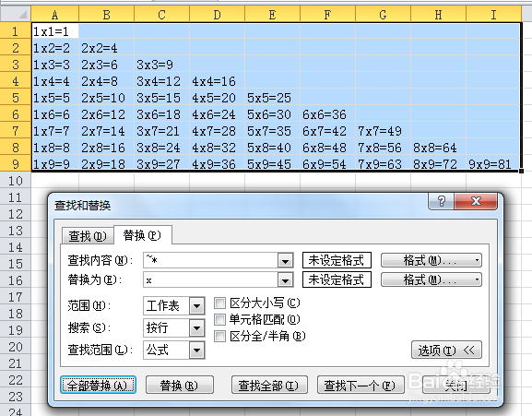
Task: Click cell containing 1x9=9
Action: coord(55,164)
